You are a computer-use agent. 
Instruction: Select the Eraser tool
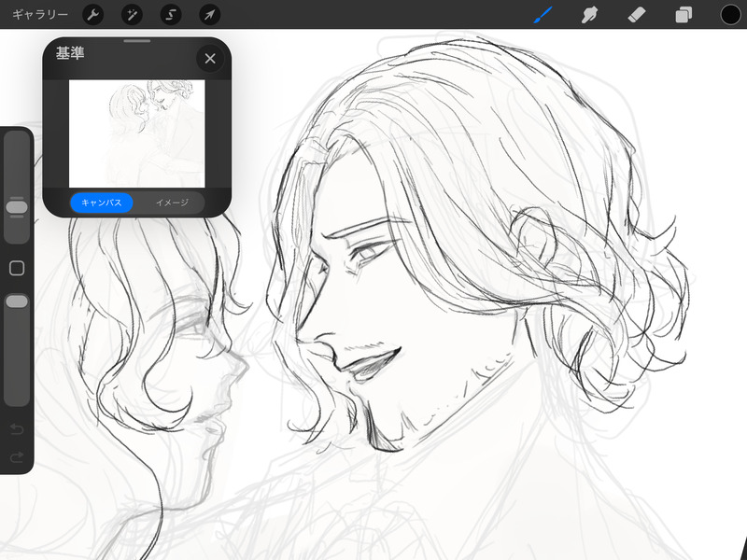[x=637, y=15]
